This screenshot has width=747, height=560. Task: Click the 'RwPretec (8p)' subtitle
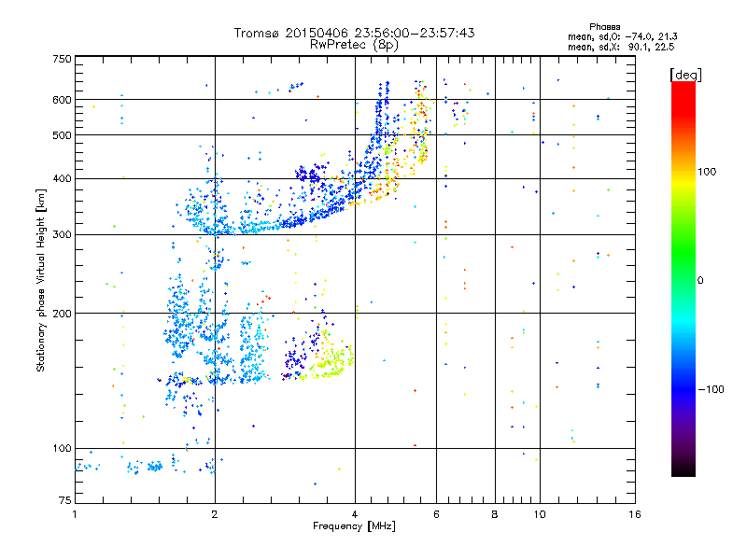tap(354, 45)
